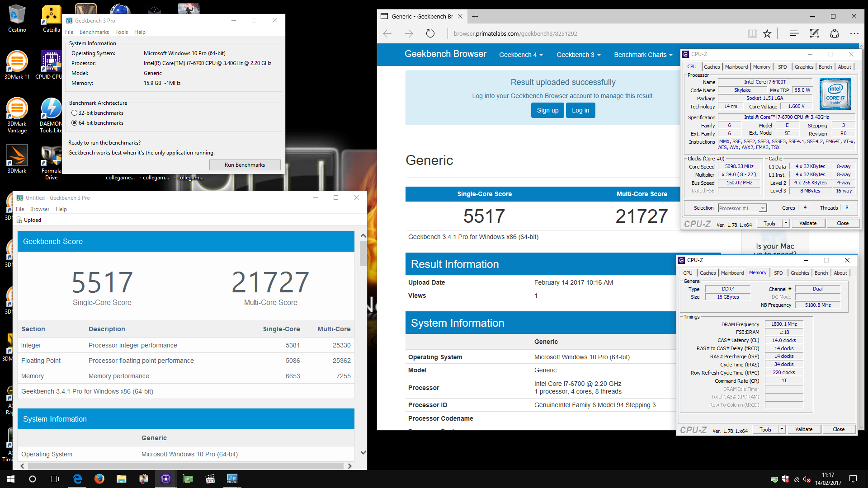Click Close button in lower CPU-Z window
The image size is (868, 488).
click(839, 429)
